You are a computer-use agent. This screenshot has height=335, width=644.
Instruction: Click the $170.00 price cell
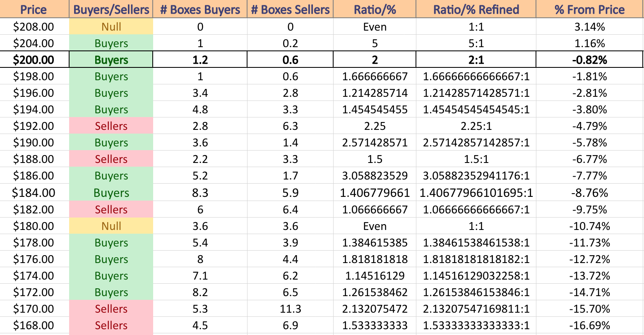(34, 309)
